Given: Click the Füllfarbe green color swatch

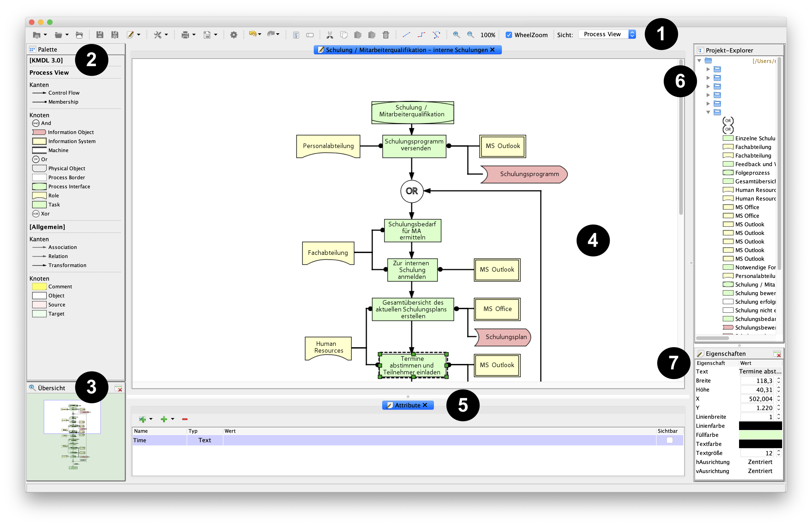Looking at the screenshot, I should click(760, 435).
